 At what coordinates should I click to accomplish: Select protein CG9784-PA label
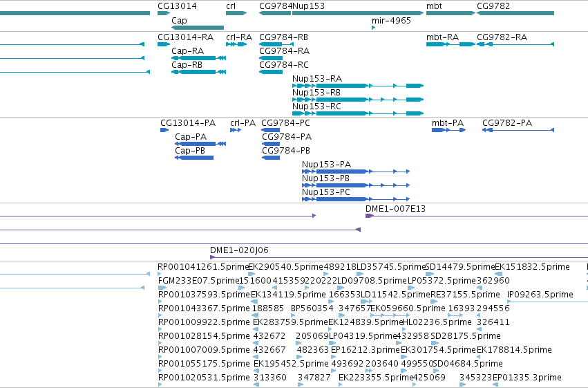point(287,137)
